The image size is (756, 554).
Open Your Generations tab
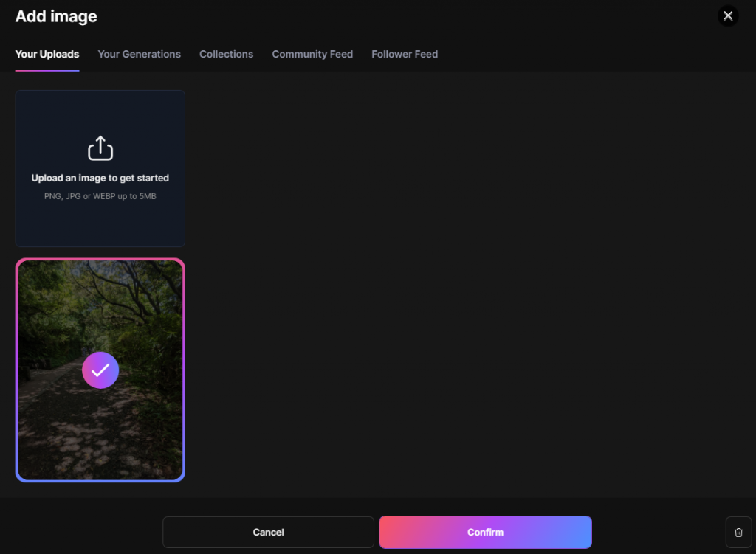[140, 54]
